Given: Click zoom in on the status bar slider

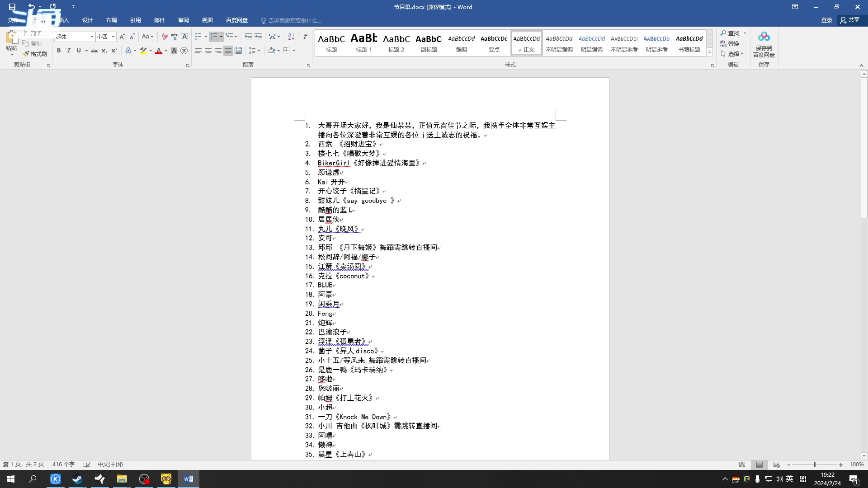Looking at the screenshot, I should click(x=841, y=465).
